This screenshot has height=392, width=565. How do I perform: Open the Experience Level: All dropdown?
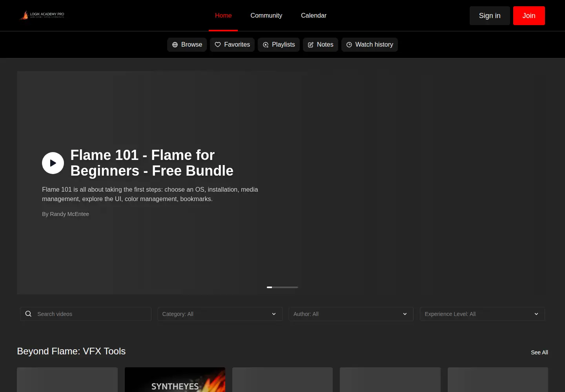coord(482,314)
